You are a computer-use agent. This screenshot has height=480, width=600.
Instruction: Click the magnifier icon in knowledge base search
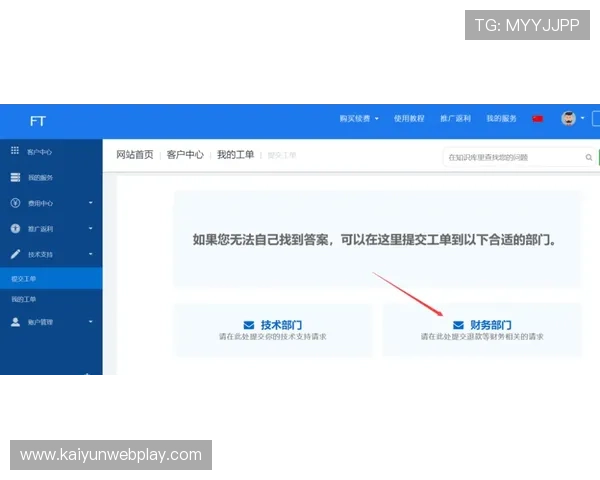[589, 157]
